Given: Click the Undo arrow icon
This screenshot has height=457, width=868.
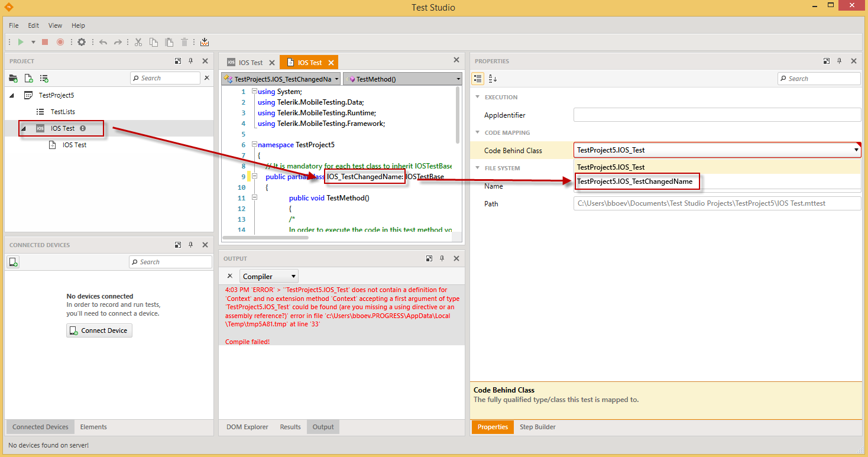Looking at the screenshot, I should [x=103, y=42].
